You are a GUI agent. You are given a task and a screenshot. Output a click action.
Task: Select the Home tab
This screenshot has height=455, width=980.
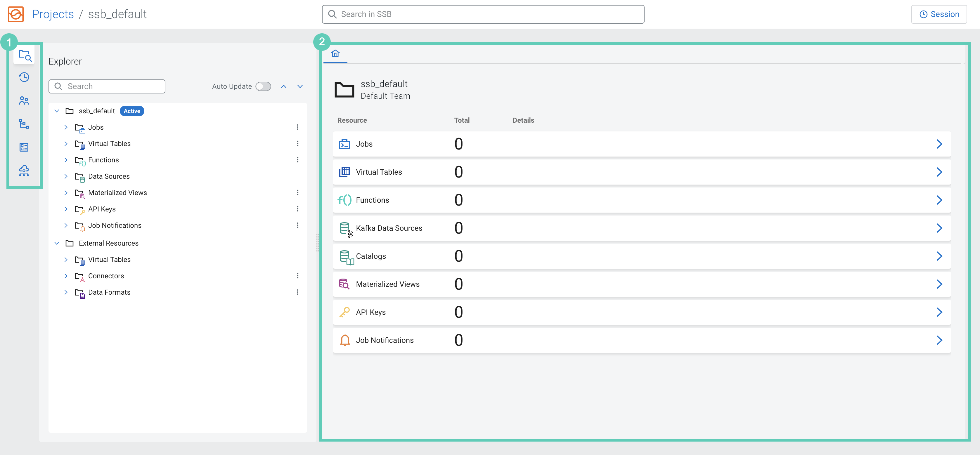[x=335, y=54]
